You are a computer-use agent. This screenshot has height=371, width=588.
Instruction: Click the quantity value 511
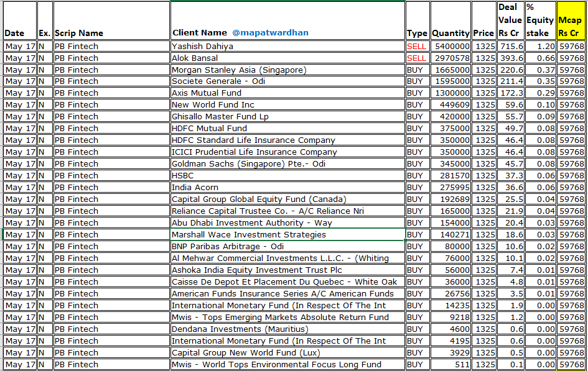point(462,365)
